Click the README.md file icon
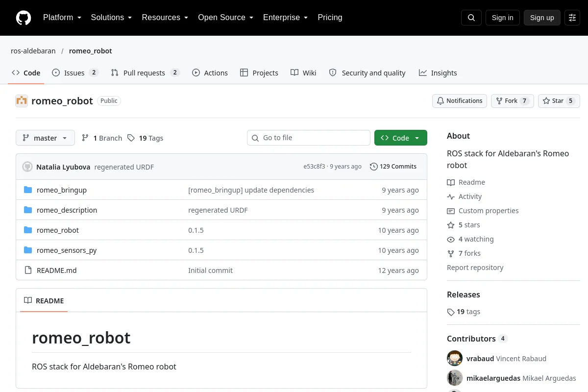588x392 pixels. click(28, 270)
